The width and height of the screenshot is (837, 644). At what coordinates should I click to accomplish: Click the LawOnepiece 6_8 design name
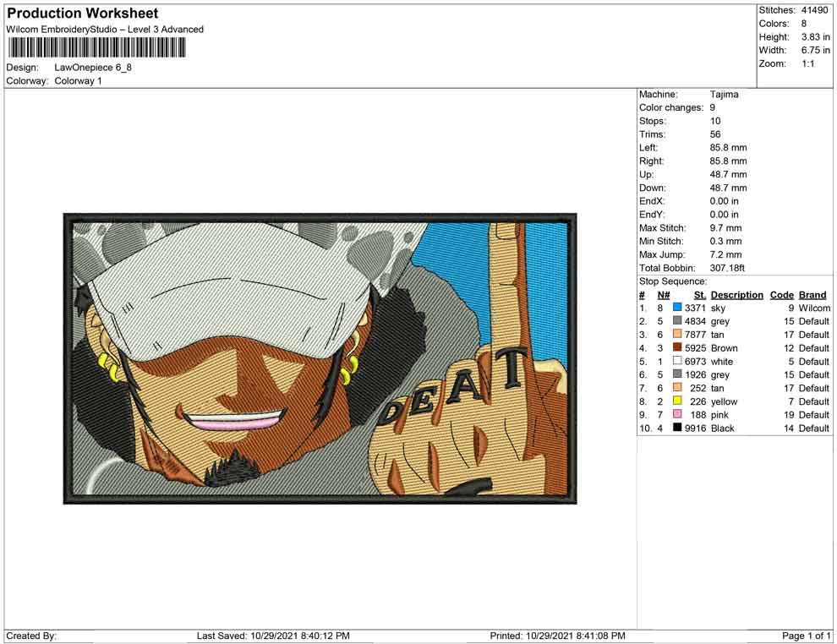[x=93, y=68]
